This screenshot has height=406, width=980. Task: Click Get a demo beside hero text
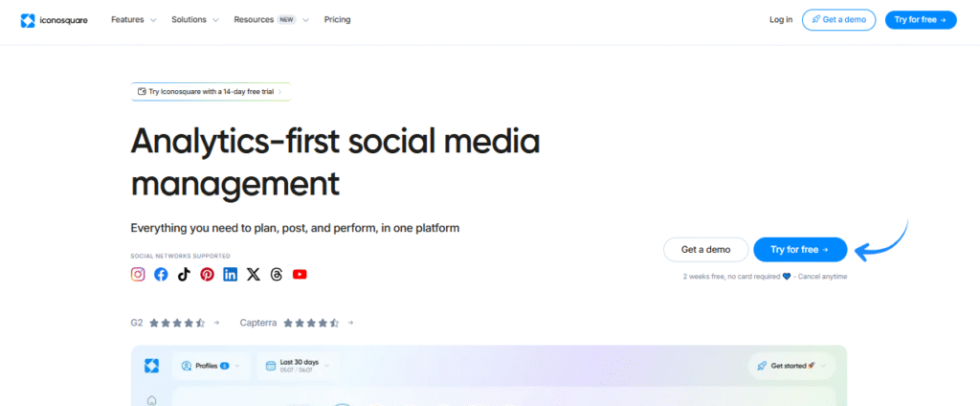(705, 250)
